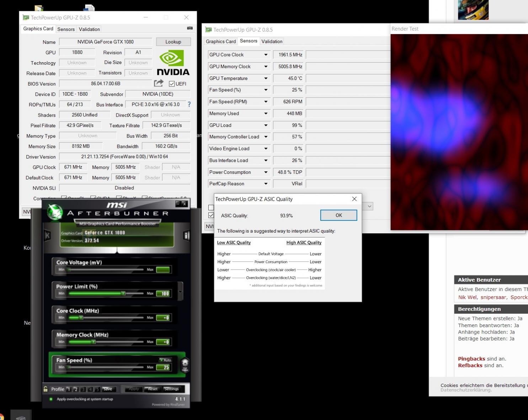Open GPU Load sensor dropdown
This screenshot has height=420, width=528.
coord(266,125)
